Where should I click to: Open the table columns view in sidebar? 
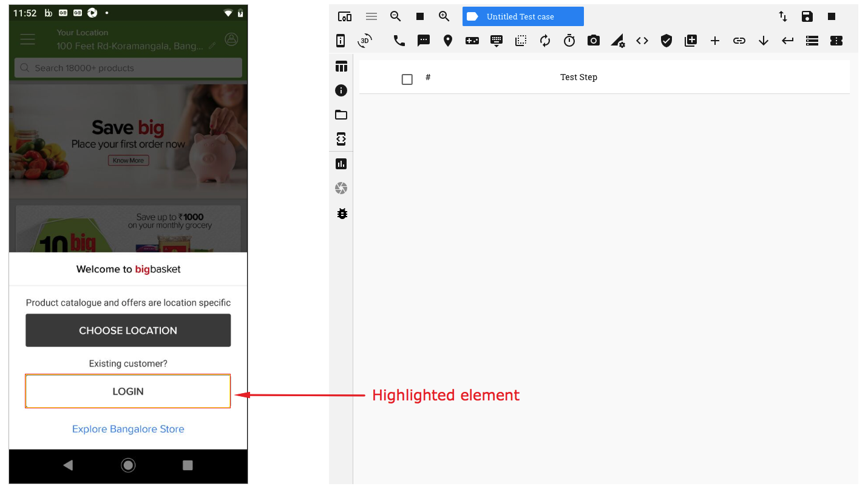[x=341, y=66]
